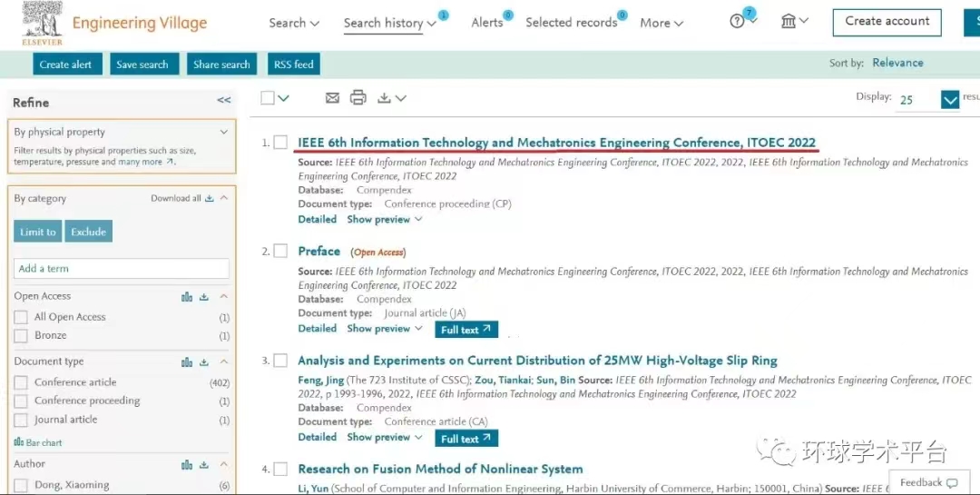Check the Conference proceeding filter
Image resolution: width=980 pixels, height=495 pixels.
[21, 401]
